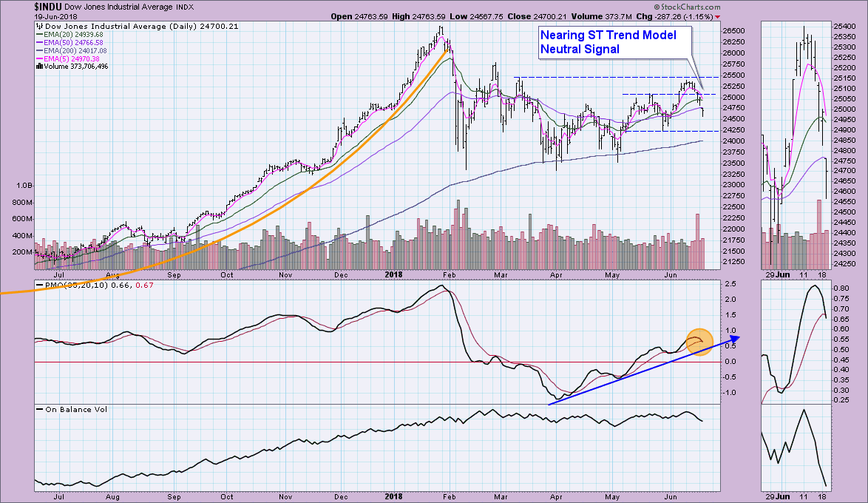Click the 24950 label on the zoom panel axis

tap(844, 120)
